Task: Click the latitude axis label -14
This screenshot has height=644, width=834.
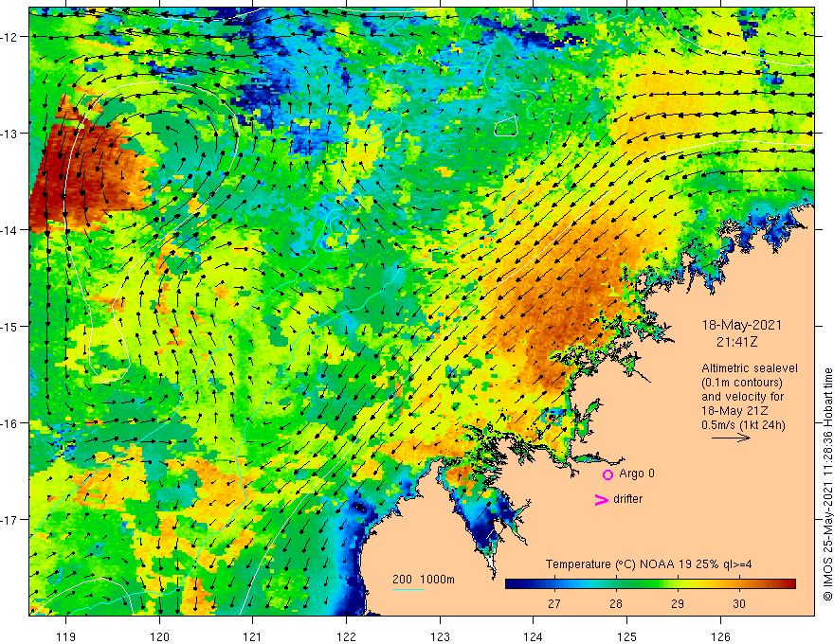Action: tap(9, 230)
